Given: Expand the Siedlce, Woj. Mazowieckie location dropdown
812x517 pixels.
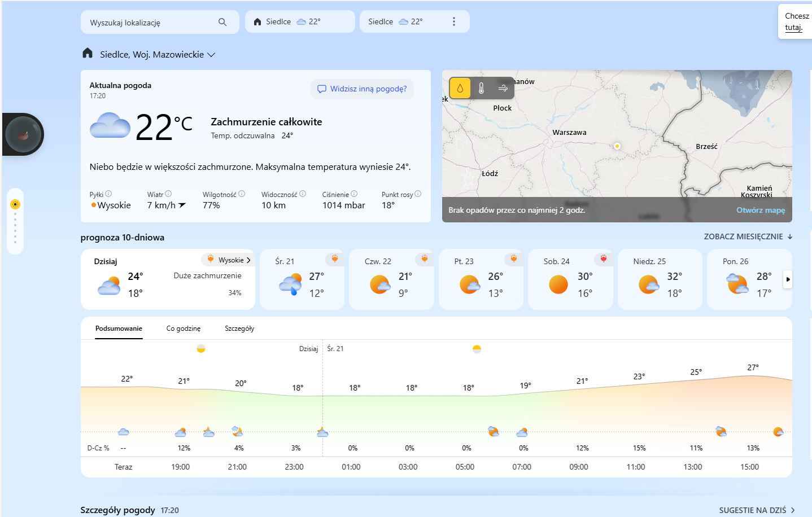Looking at the screenshot, I should click(211, 55).
